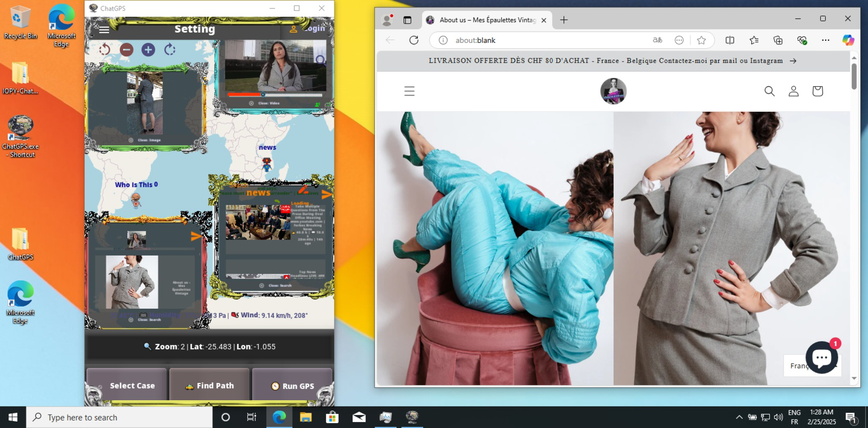The image size is (868, 428).
Task: Click the Wind 9.14 km/h reading
Action: [x=269, y=316]
